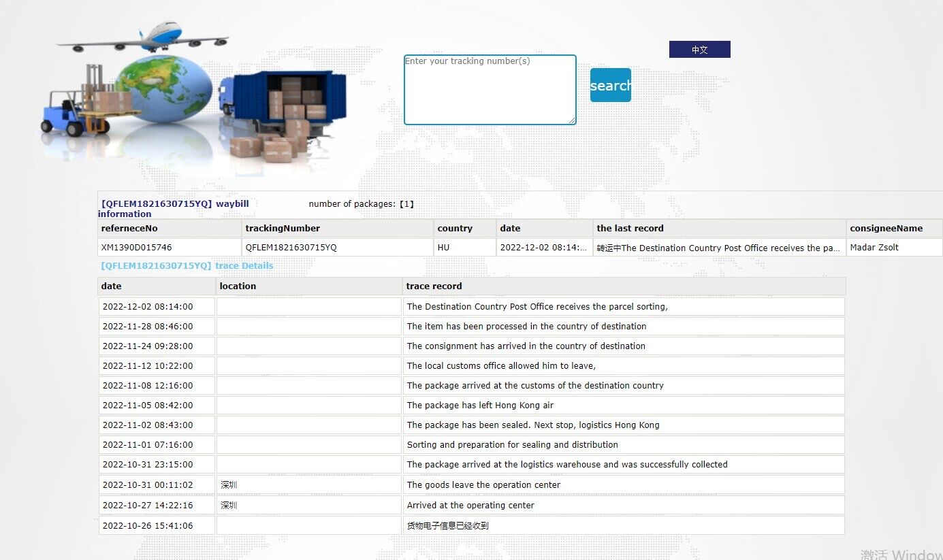Select reference number XM1390D015746 cell
This screenshot has width=943, height=560.
click(x=170, y=248)
